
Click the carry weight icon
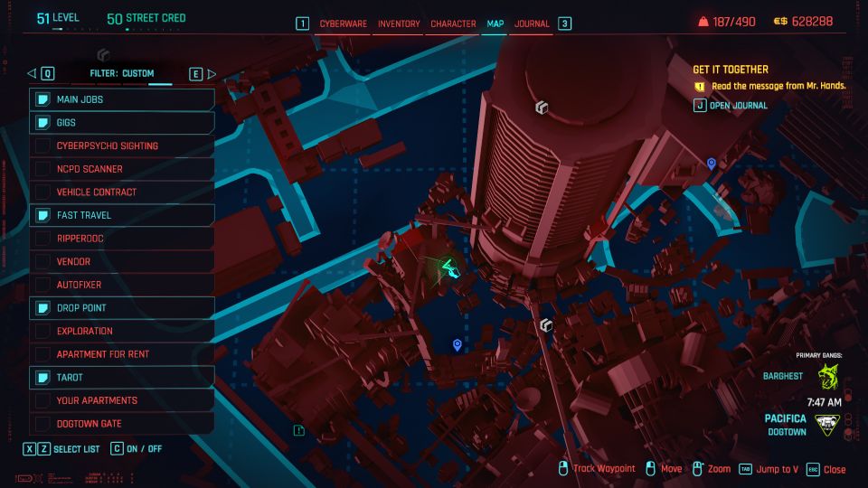703,22
